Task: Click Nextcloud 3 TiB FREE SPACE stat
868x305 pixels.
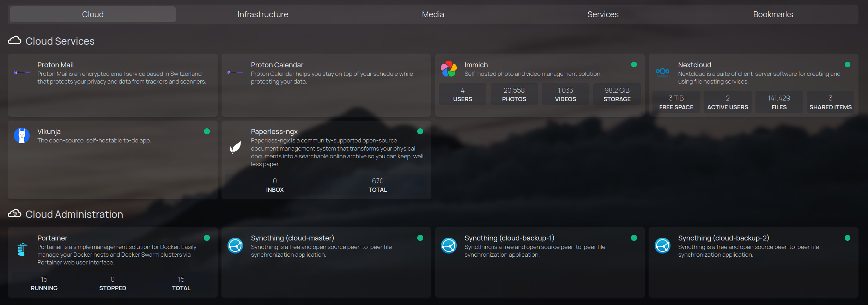Action: (676, 102)
